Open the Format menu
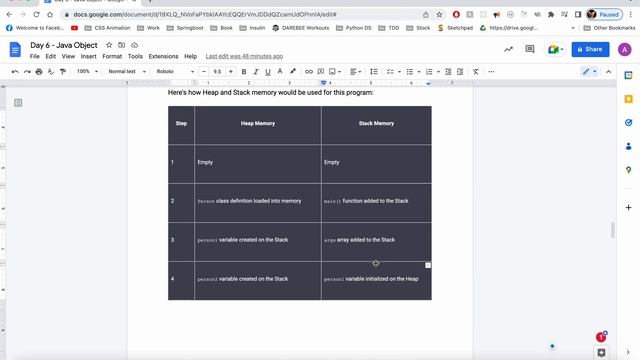 (x=112, y=56)
